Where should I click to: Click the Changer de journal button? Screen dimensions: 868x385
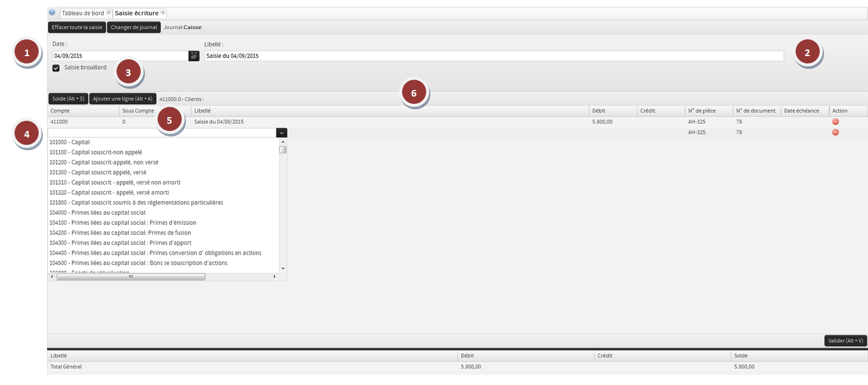coord(134,27)
